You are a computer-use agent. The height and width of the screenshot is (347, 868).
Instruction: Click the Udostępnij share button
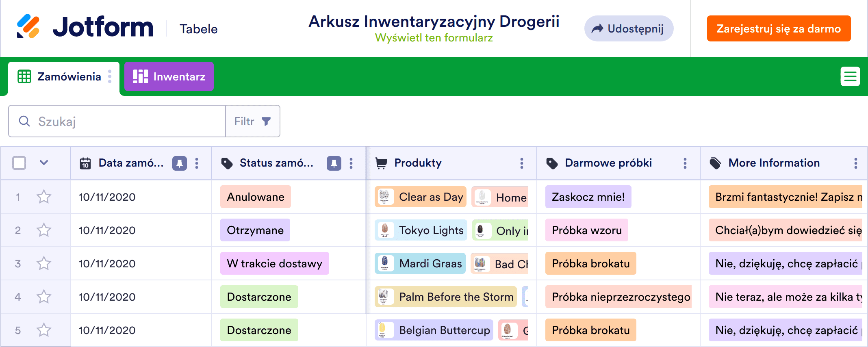(x=628, y=28)
